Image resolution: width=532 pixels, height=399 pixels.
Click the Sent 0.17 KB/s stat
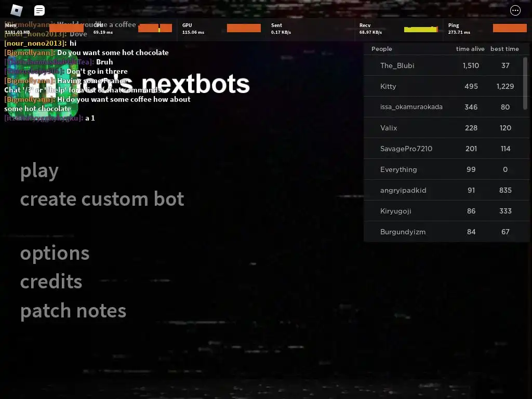pyautogui.click(x=311, y=29)
